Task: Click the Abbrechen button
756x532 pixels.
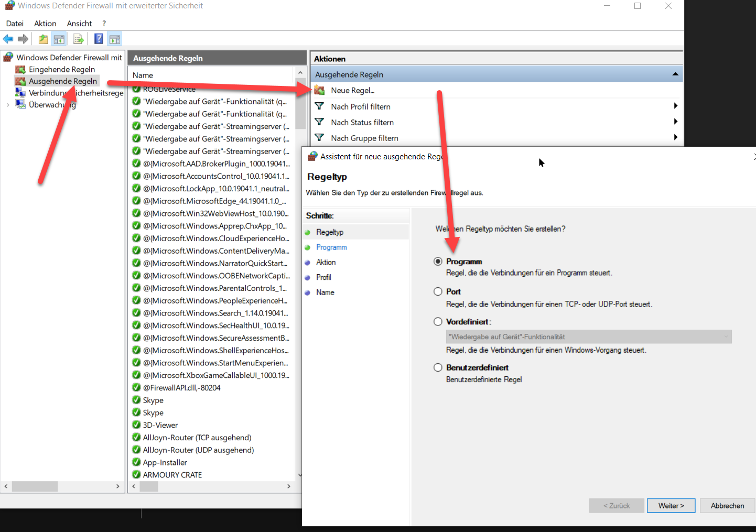Action: 727,506
